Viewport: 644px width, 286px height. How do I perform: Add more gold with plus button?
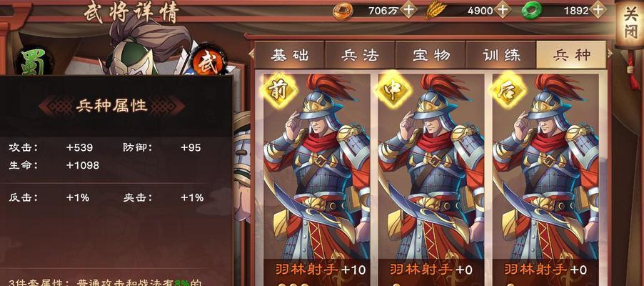408,10
